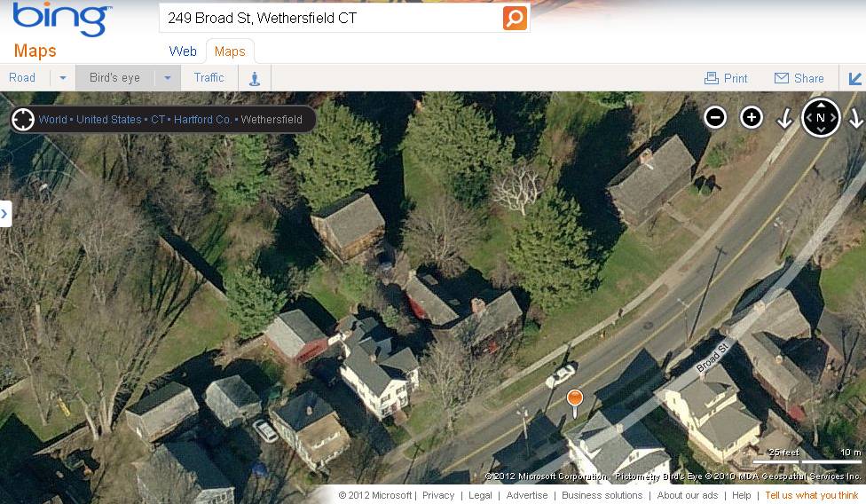866x504 pixels.
Task: Click the address search input field
Action: tap(331, 19)
